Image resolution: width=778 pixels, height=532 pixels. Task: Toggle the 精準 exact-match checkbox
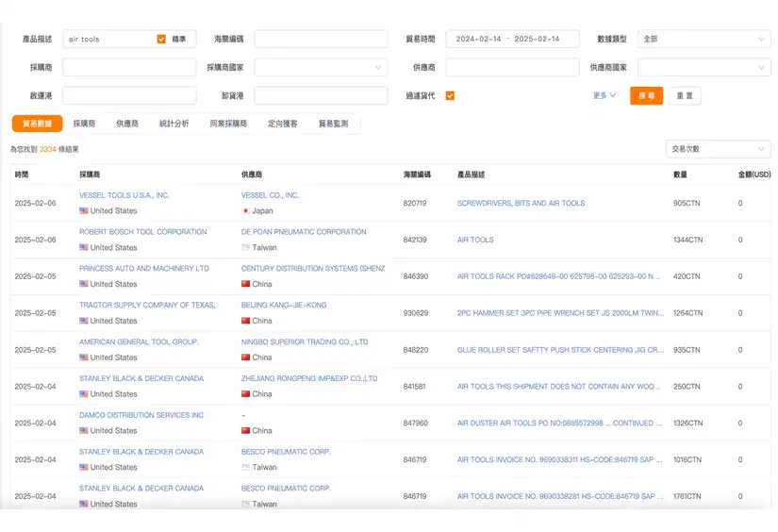[x=161, y=39]
